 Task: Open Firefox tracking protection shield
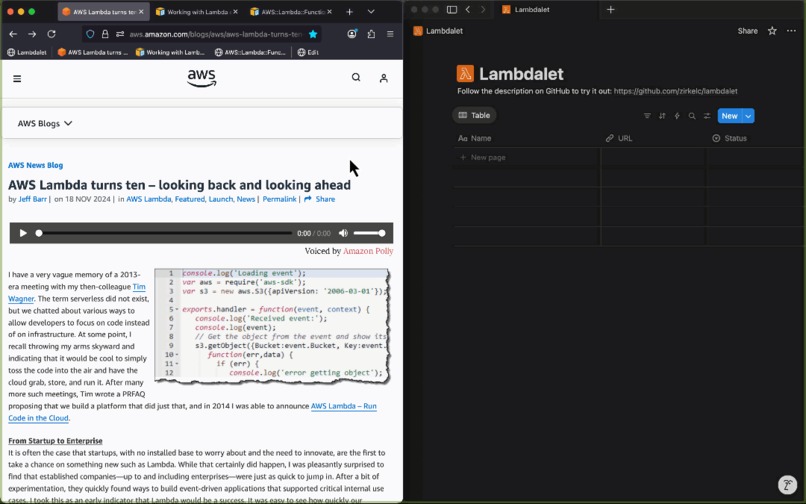point(90,34)
